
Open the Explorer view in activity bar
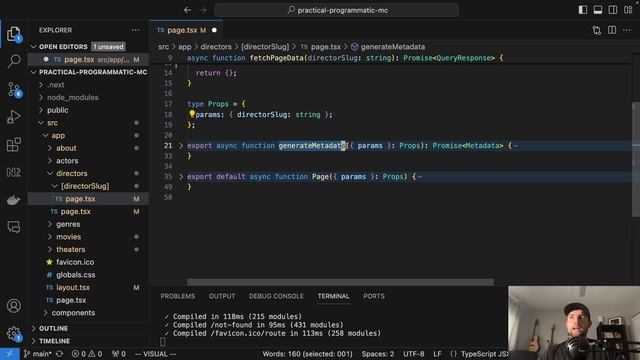point(14,34)
